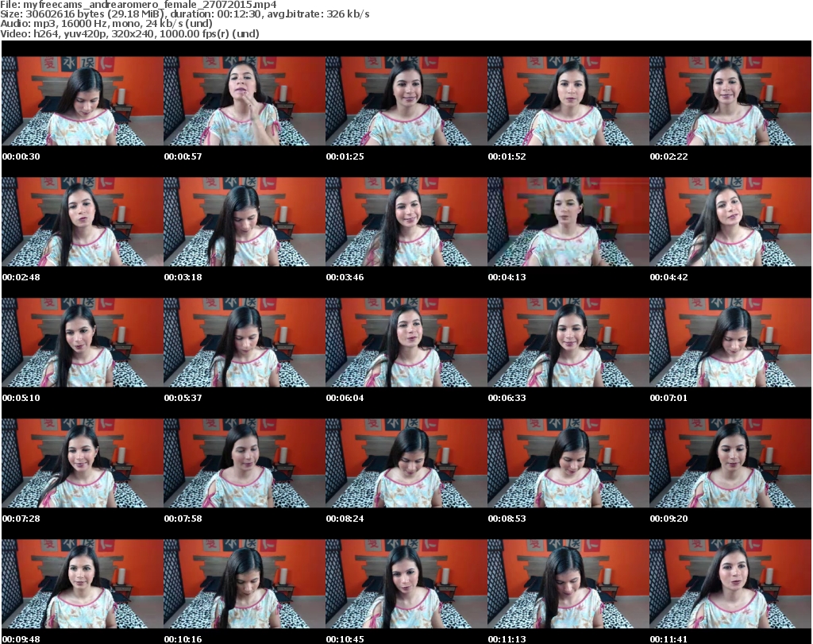Screen dimensions: 813x644
Task: Select the thumbnail frame at 00:08:24
Action: (x=406, y=464)
